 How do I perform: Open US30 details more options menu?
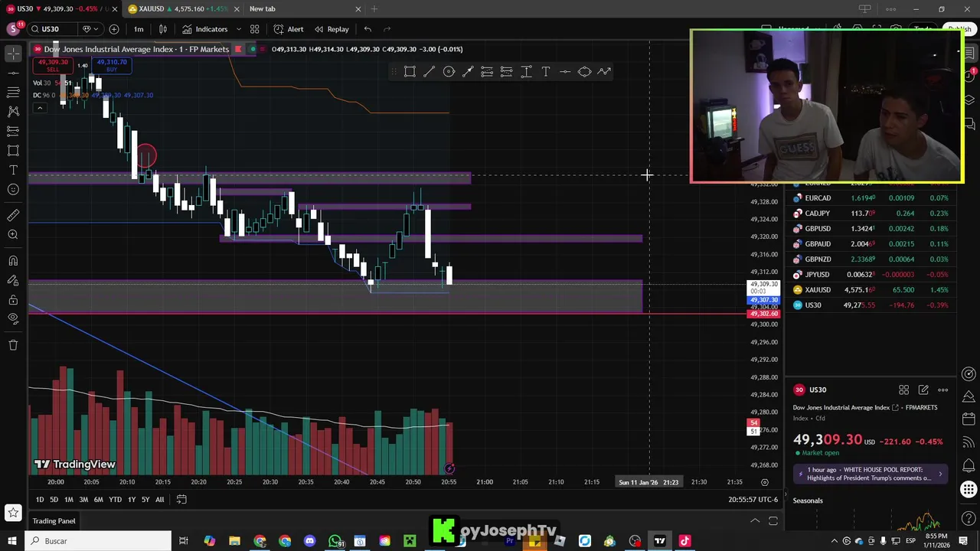[x=942, y=390]
